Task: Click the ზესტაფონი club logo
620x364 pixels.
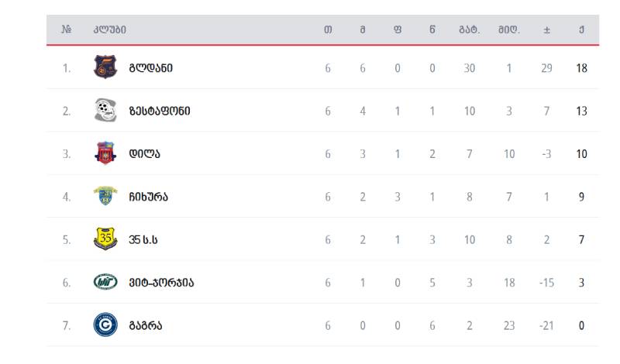Action: tap(105, 110)
